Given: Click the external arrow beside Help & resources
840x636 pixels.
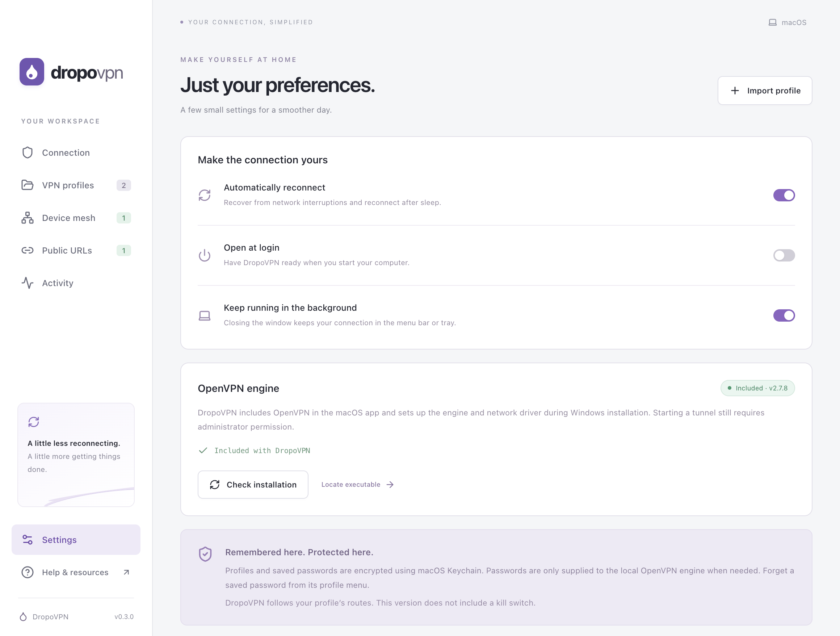Looking at the screenshot, I should (x=126, y=572).
